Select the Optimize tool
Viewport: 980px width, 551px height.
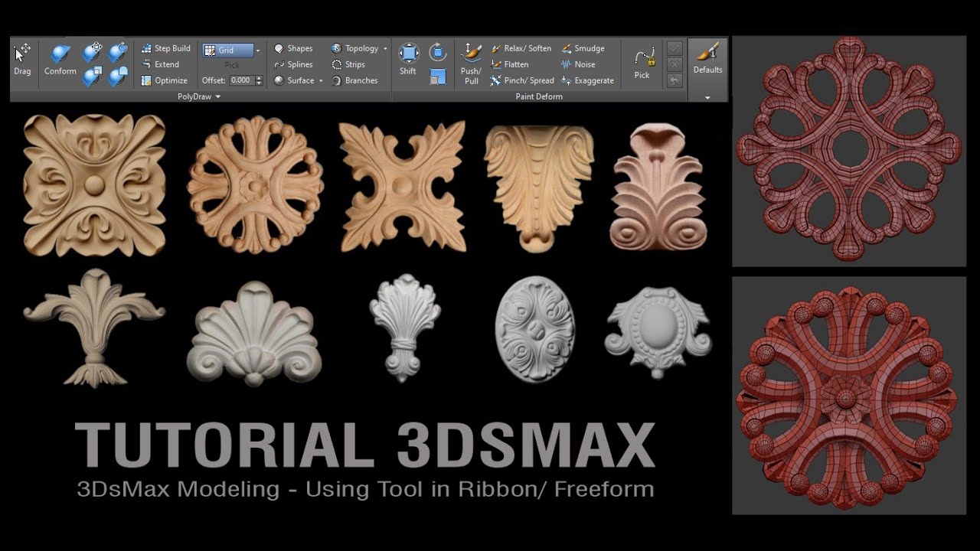click(x=164, y=80)
